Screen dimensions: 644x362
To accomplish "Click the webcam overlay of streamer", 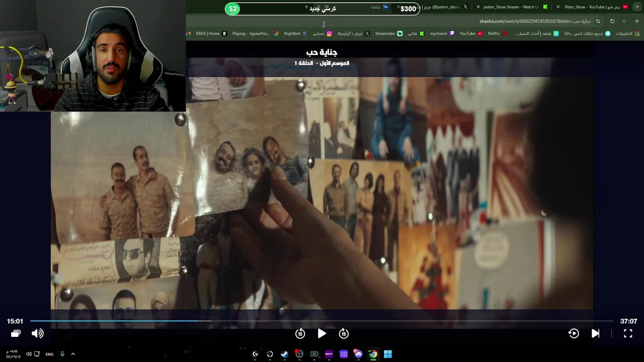I will tap(93, 55).
